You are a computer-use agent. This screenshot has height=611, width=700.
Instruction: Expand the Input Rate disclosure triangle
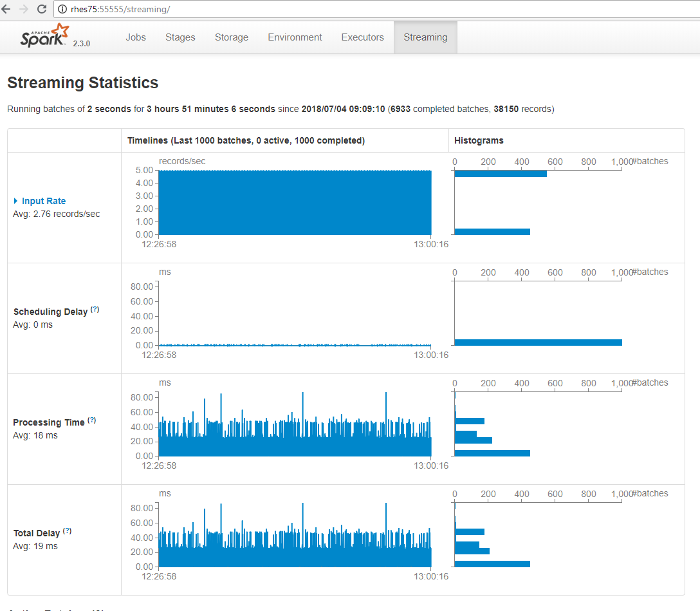[16, 201]
